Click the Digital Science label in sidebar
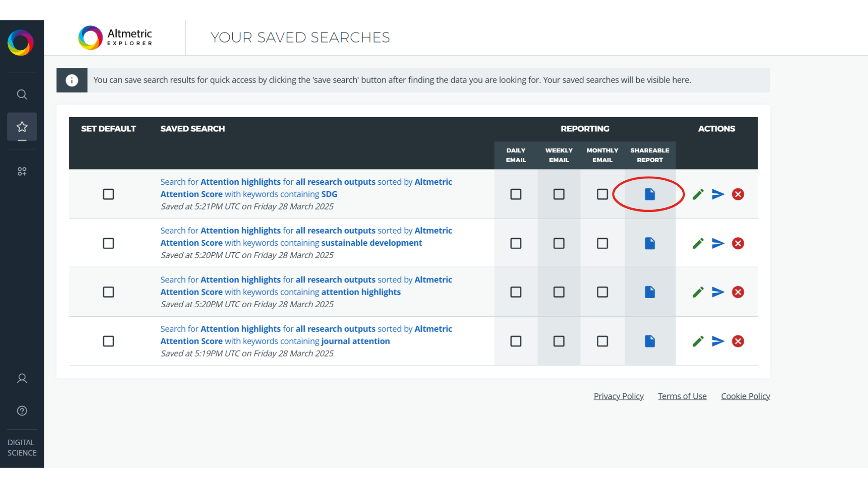 [x=22, y=447]
